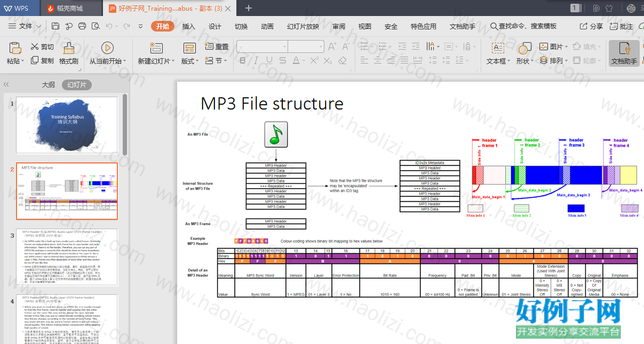The height and width of the screenshot is (344, 644).
Task: Open the 视图 ribbon tab
Action: coord(365,26)
